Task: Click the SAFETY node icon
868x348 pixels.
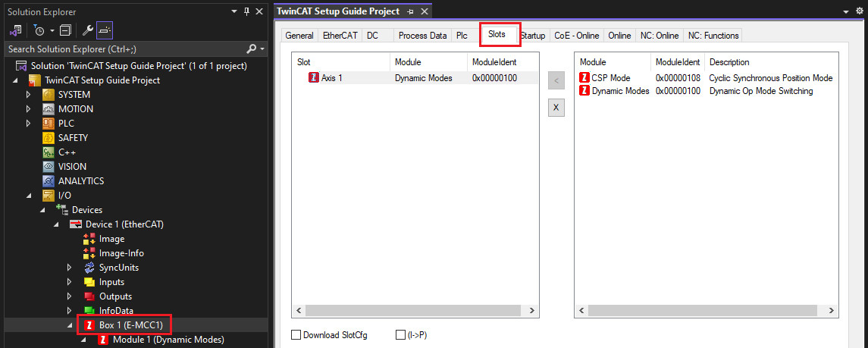Action: pos(49,138)
